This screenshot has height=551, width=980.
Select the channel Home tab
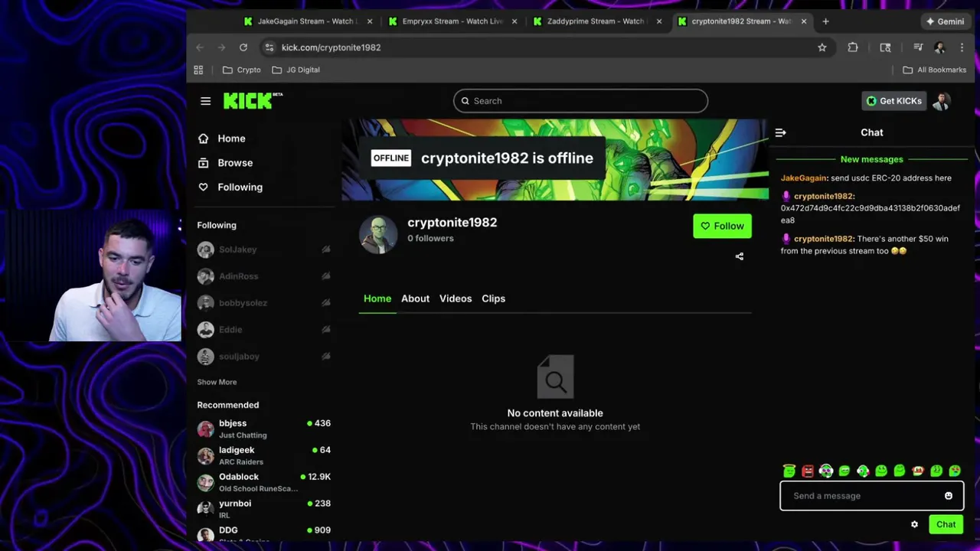click(x=377, y=298)
